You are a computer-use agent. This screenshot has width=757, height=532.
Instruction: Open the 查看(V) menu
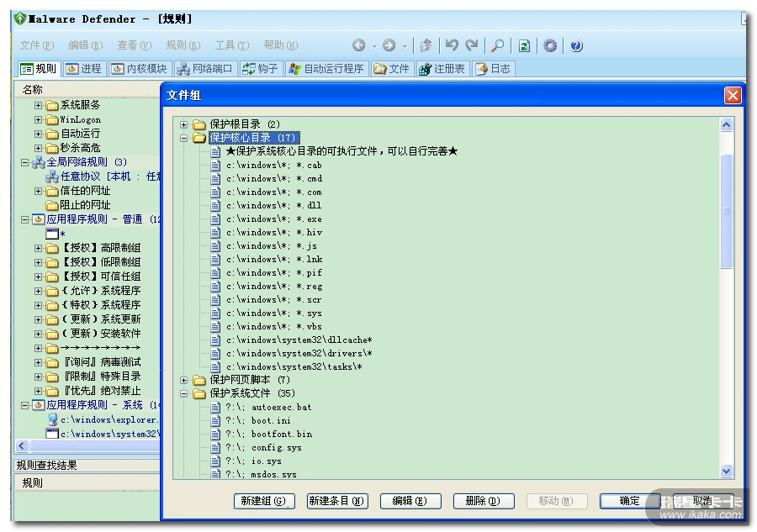click(135, 45)
